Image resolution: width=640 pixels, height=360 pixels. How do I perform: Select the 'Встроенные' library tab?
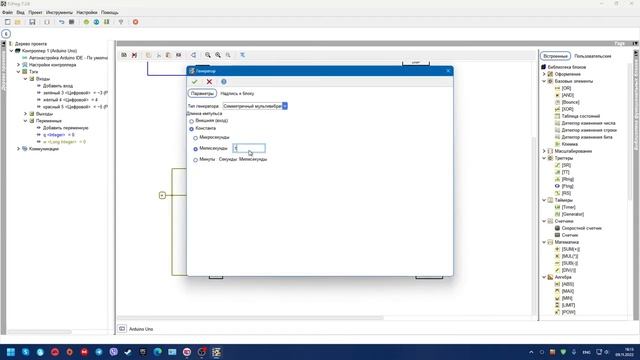click(x=555, y=56)
